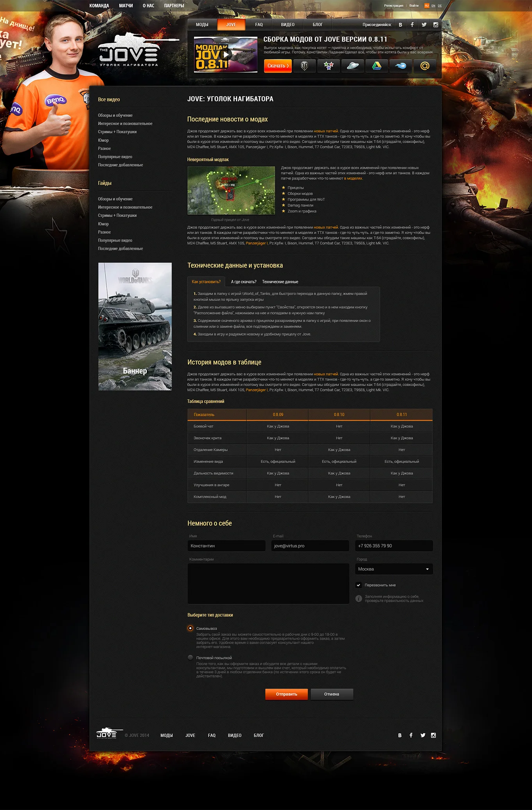
Task: Open КОМАНДА in the top menu
Action: point(99,5)
